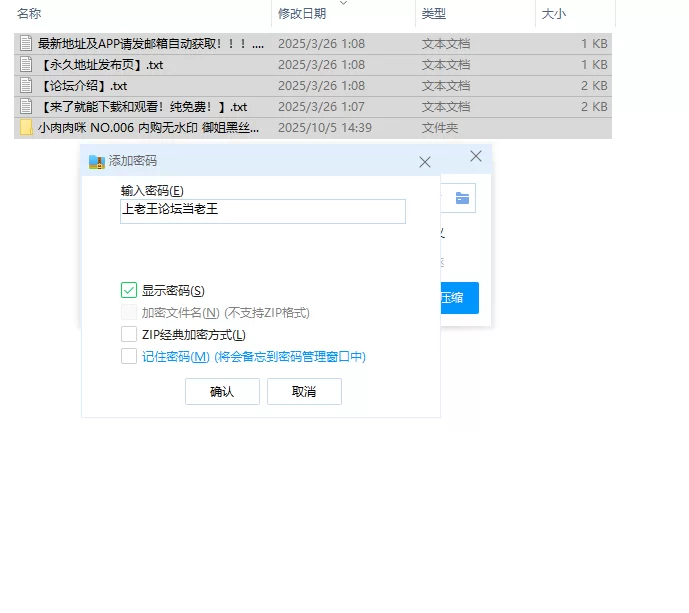This screenshot has width=689, height=613.
Task: Close the 添加密码 dialog with its X
Action: click(x=425, y=161)
